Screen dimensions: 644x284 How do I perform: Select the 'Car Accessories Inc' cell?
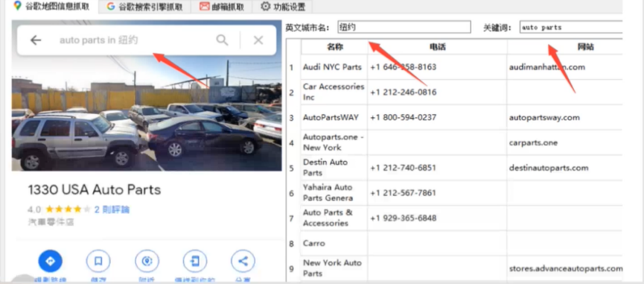pyautogui.click(x=334, y=92)
